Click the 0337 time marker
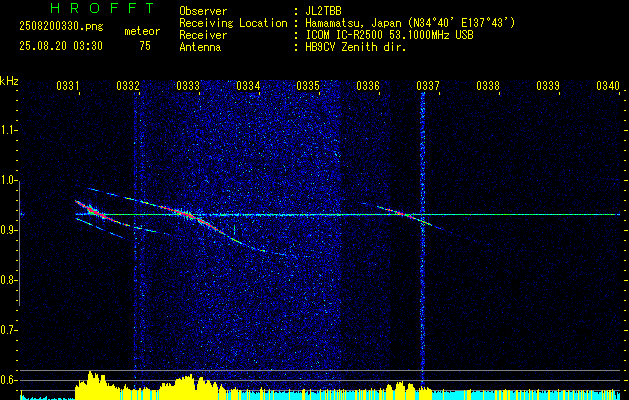The width and height of the screenshot is (629, 400). tap(428, 85)
